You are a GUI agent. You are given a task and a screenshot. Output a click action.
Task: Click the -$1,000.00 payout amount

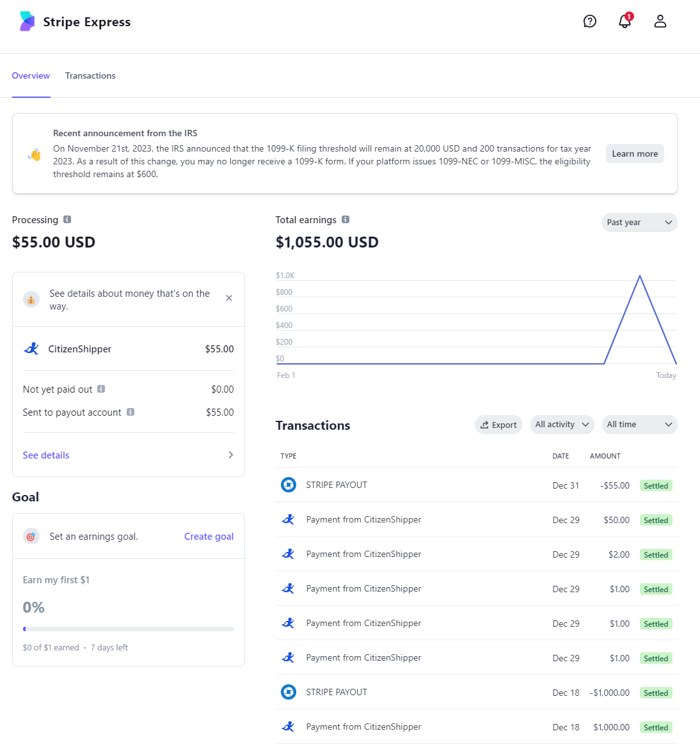click(x=610, y=693)
